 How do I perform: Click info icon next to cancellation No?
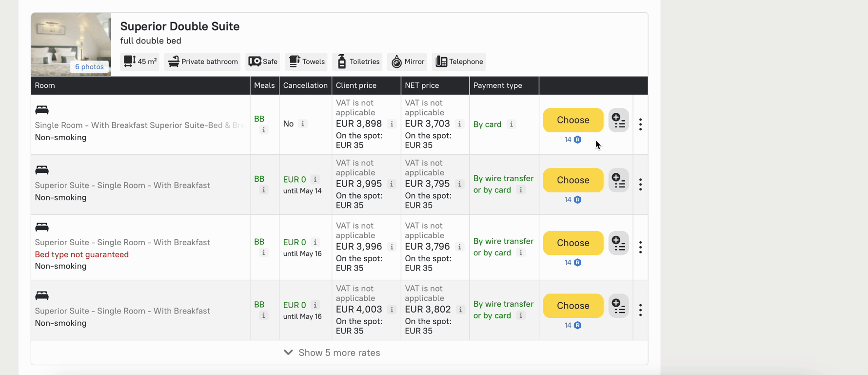click(x=303, y=124)
